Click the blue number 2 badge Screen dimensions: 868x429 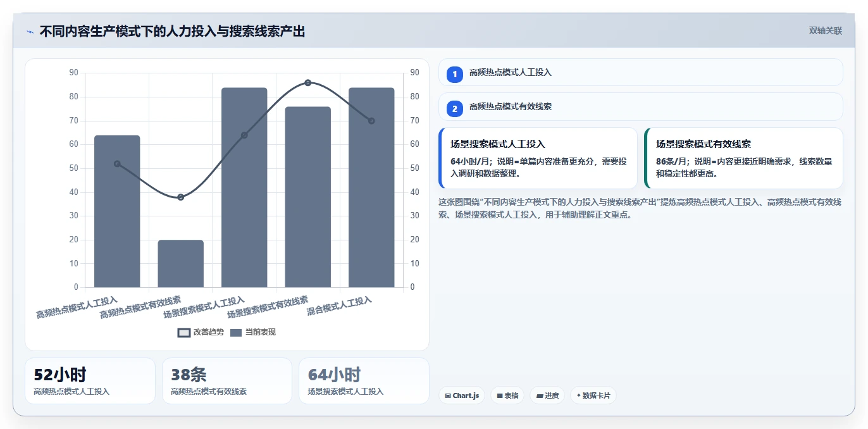(454, 109)
